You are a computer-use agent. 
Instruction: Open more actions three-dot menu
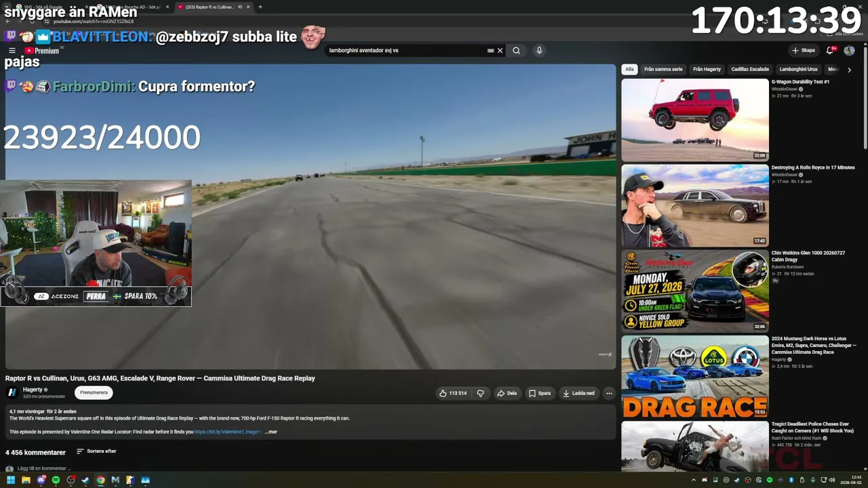click(x=609, y=393)
